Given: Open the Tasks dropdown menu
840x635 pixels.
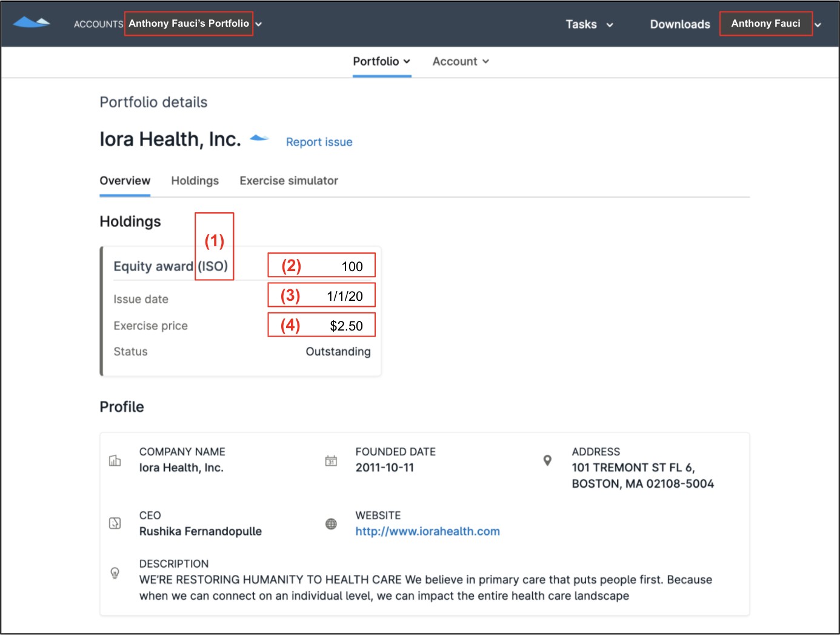Looking at the screenshot, I should pos(588,24).
